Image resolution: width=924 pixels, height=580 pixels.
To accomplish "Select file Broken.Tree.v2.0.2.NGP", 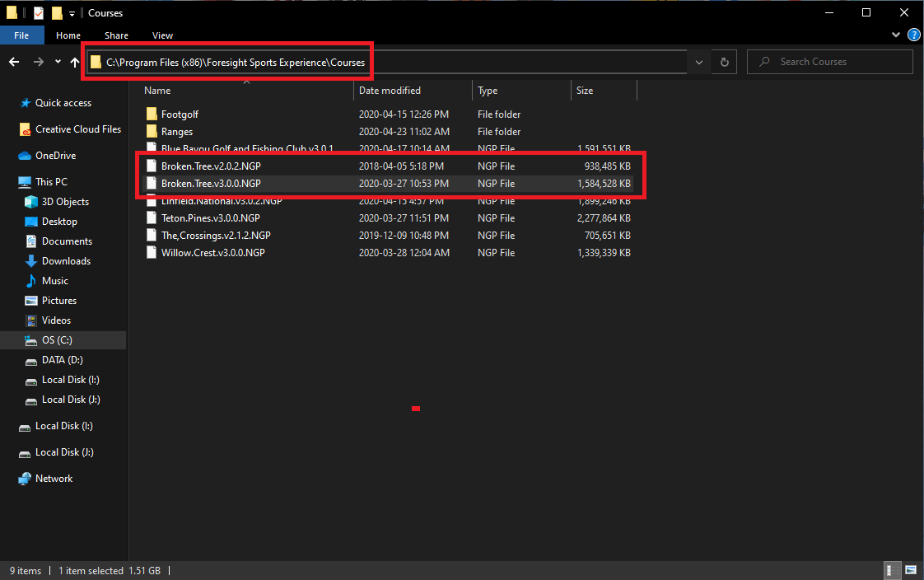I will pyautogui.click(x=211, y=166).
